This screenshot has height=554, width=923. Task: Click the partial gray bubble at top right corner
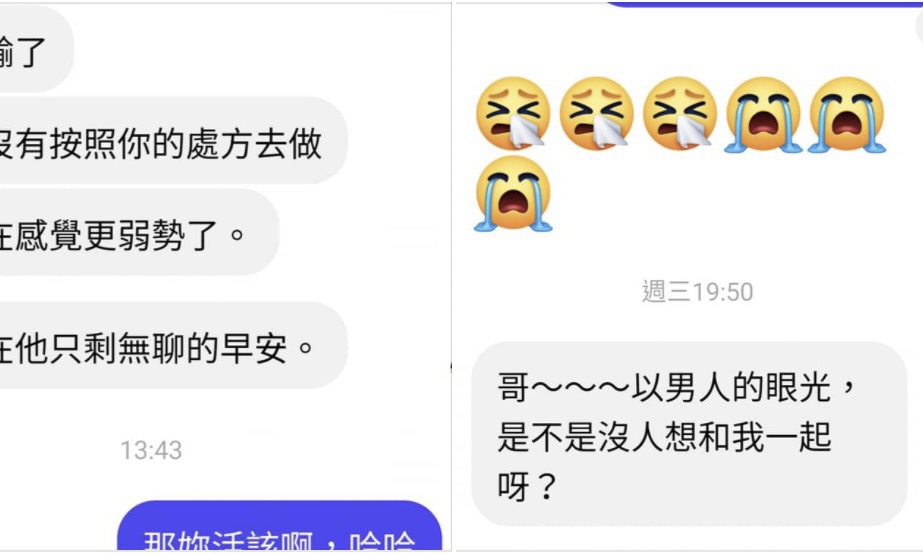click(919, 28)
